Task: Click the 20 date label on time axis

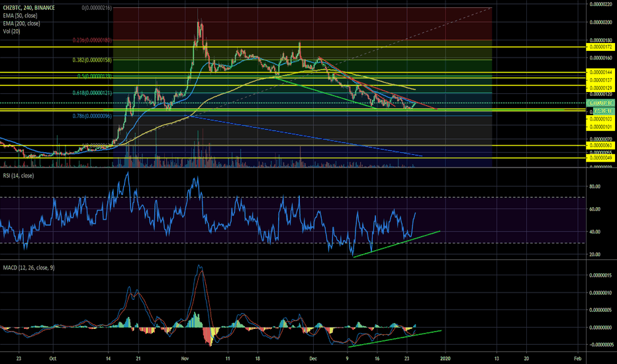Action: [526, 359]
